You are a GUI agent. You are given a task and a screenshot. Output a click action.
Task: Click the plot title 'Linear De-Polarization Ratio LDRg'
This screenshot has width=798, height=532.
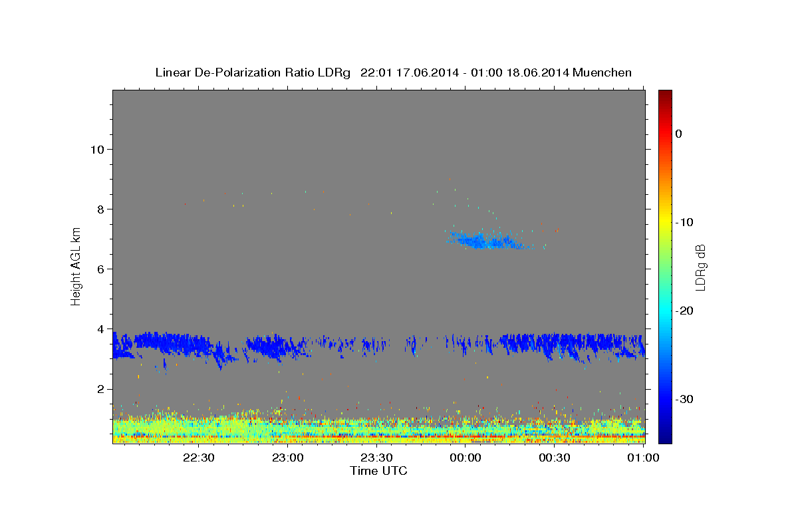tap(252, 72)
